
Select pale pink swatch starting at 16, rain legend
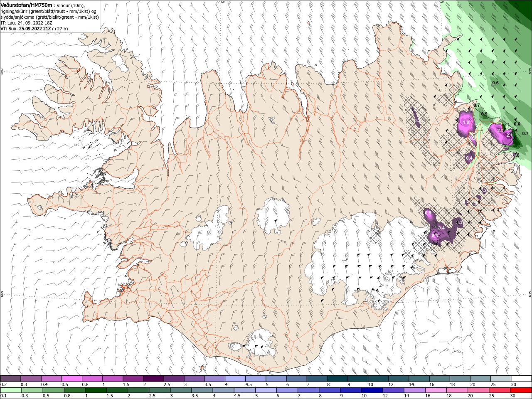coord(436,390)
